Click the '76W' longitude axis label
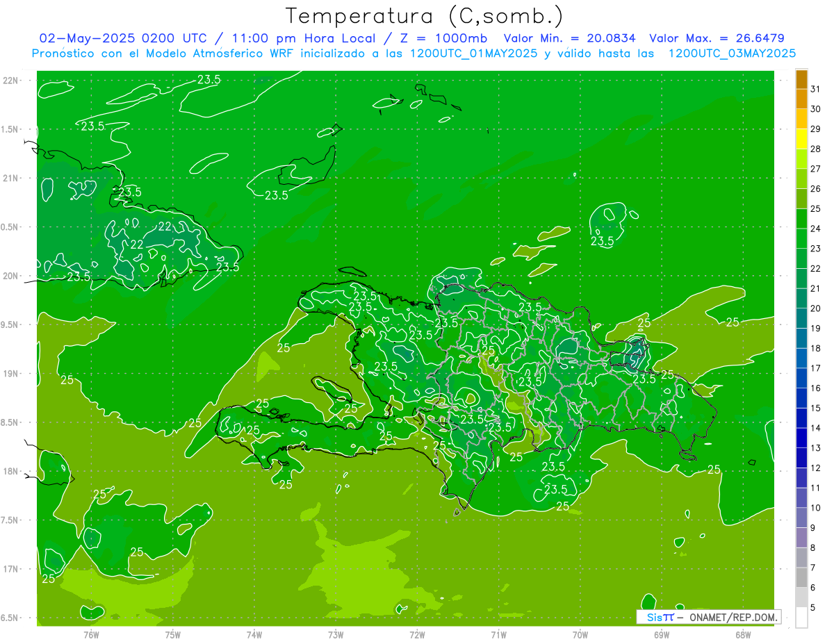This screenshot has height=644, width=834. click(x=91, y=635)
